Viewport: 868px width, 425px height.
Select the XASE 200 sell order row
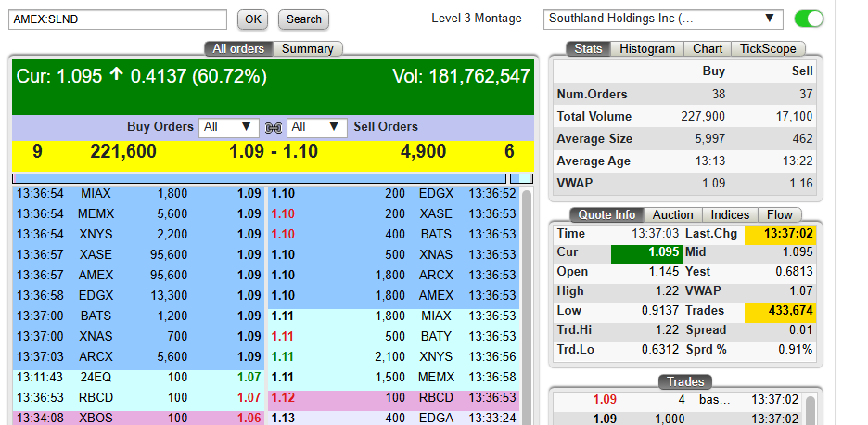point(393,213)
